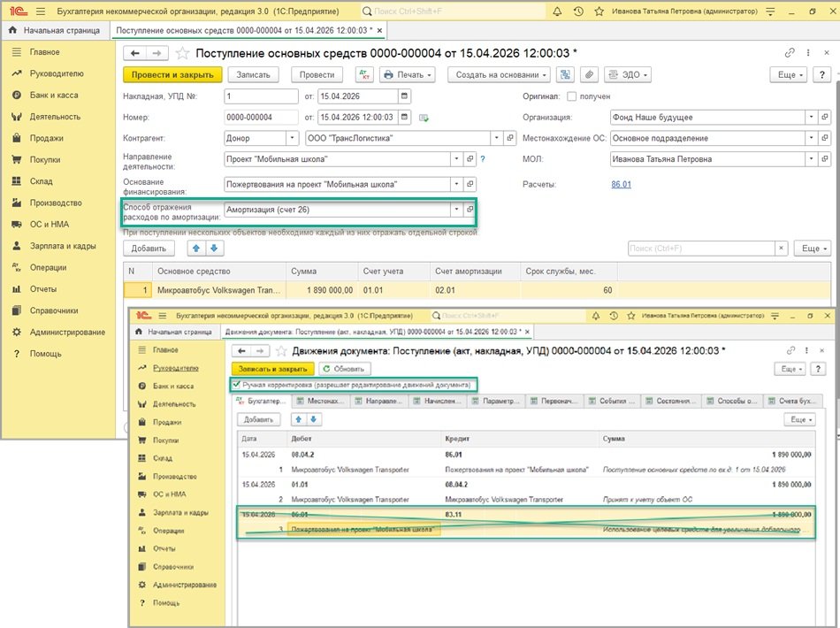
Task: Expand Организация dropdown arrow
Action: (x=811, y=117)
